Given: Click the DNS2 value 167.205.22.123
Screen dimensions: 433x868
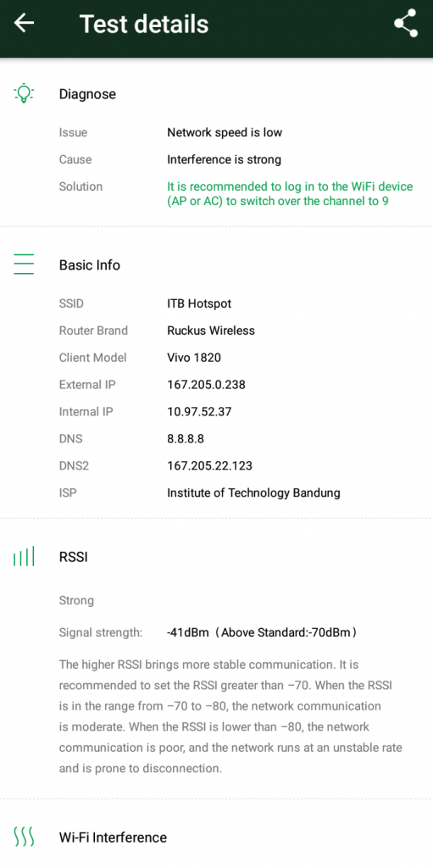Looking at the screenshot, I should tap(209, 465).
